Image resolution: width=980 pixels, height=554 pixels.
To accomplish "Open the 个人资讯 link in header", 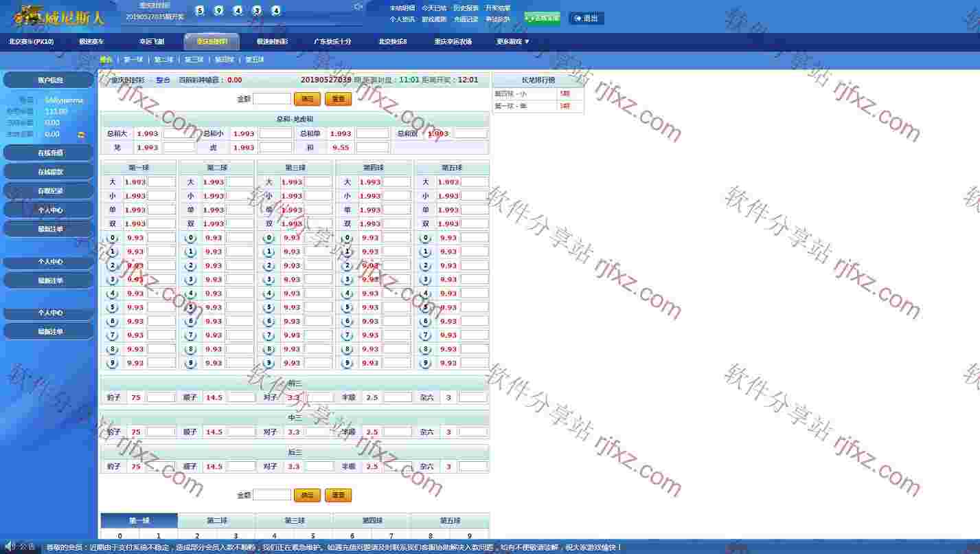I will (402, 19).
